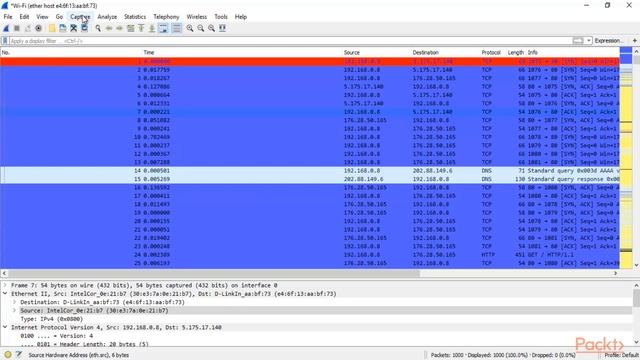Select packet 14 DNS standard query row
This screenshot has width=640, height=360.
(310, 171)
